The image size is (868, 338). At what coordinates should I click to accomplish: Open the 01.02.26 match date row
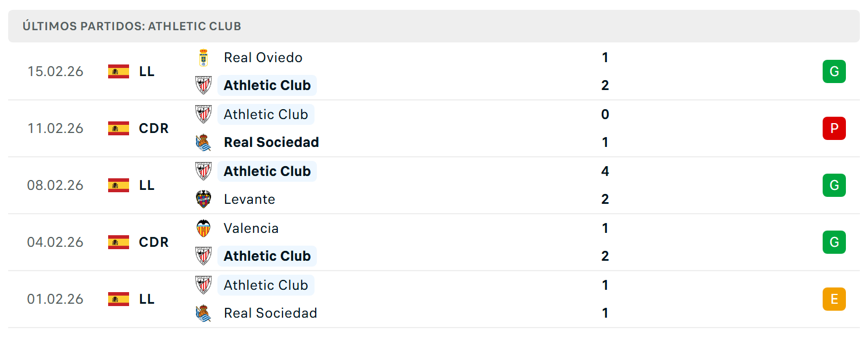(434, 299)
